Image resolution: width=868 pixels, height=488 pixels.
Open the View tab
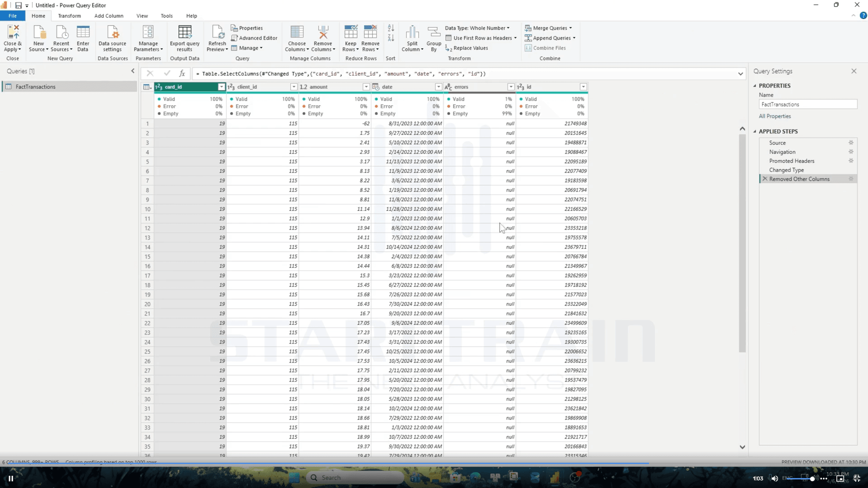click(x=142, y=16)
